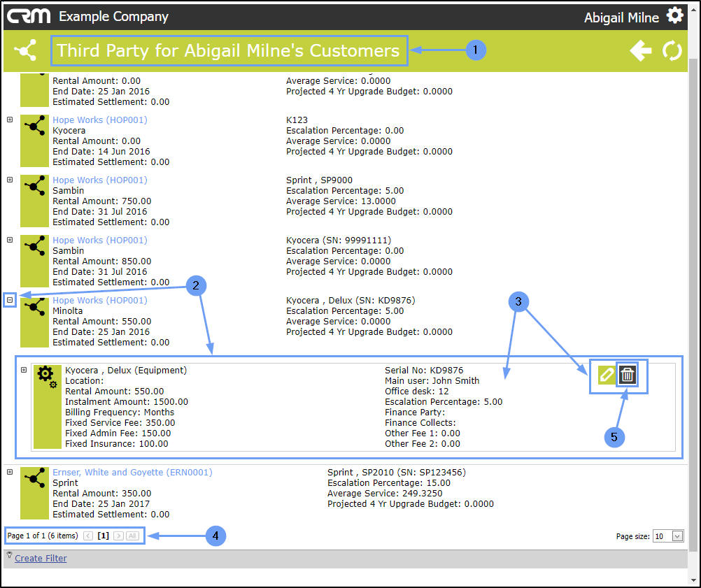701x588 pixels.
Task: Click the back arrow in green header
Action: pyautogui.click(x=641, y=50)
